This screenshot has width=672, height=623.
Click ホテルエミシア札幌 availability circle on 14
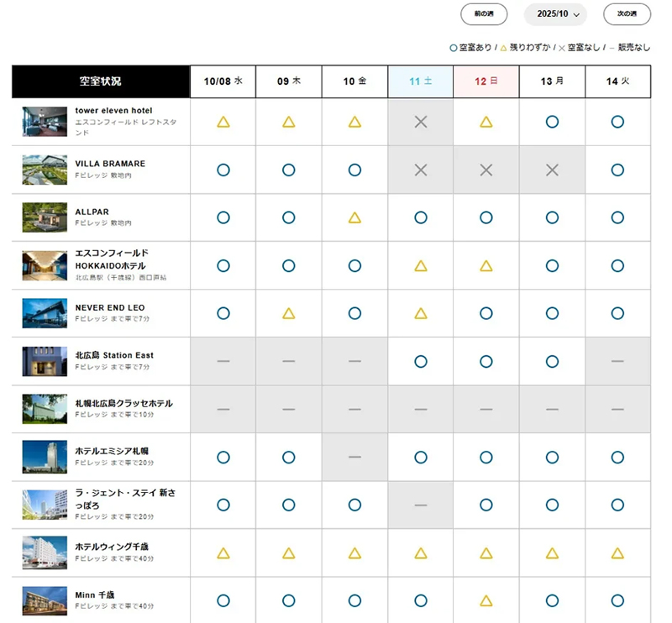point(617,457)
